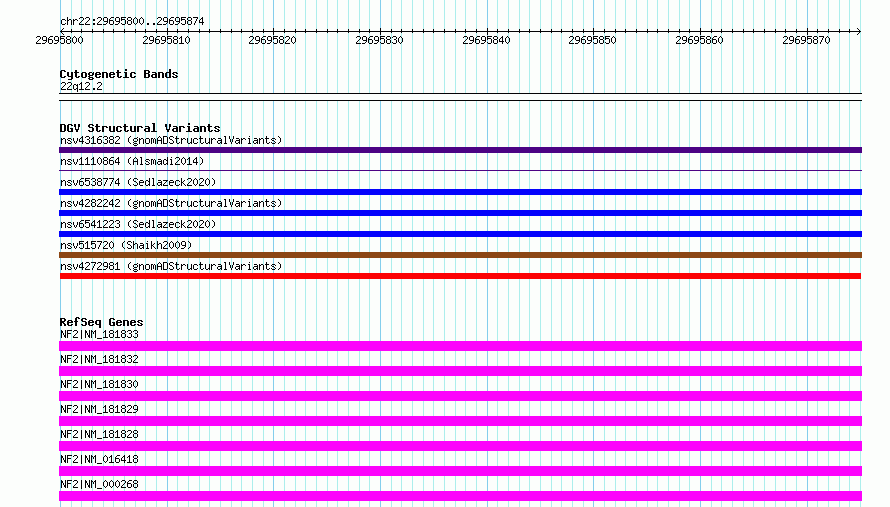Open variant nsv515720 (Shaikh2009) label
This screenshot has height=507, width=890.
pos(126,245)
